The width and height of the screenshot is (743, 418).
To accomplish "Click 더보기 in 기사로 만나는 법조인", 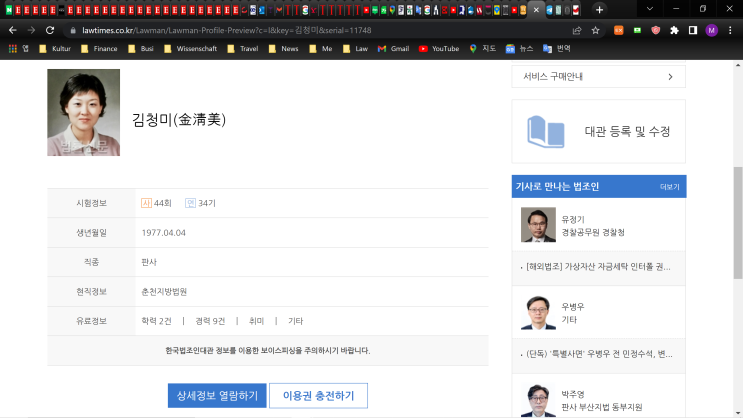I will click(670, 187).
